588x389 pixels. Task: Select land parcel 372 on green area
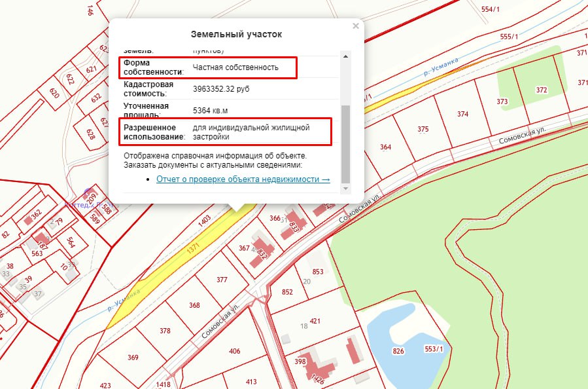coord(541,90)
